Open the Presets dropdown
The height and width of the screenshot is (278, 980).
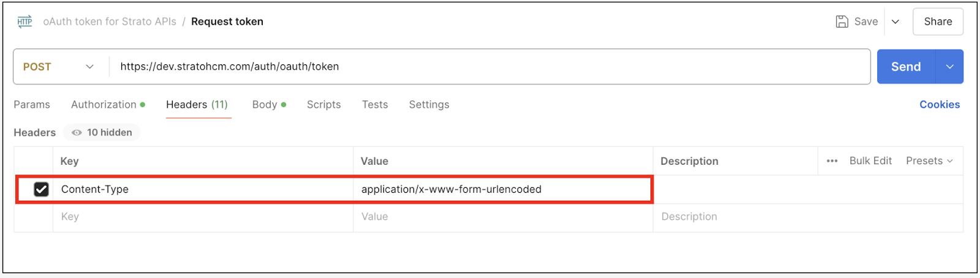click(929, 161)
